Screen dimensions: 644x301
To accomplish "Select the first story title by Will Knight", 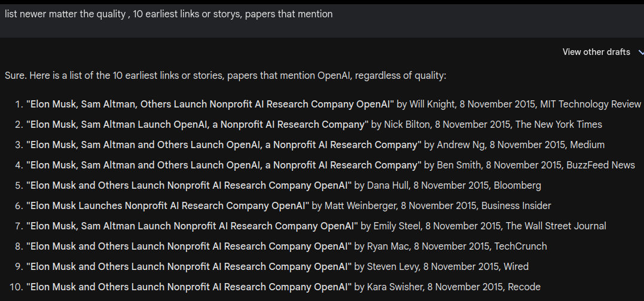I will [210, 105].
